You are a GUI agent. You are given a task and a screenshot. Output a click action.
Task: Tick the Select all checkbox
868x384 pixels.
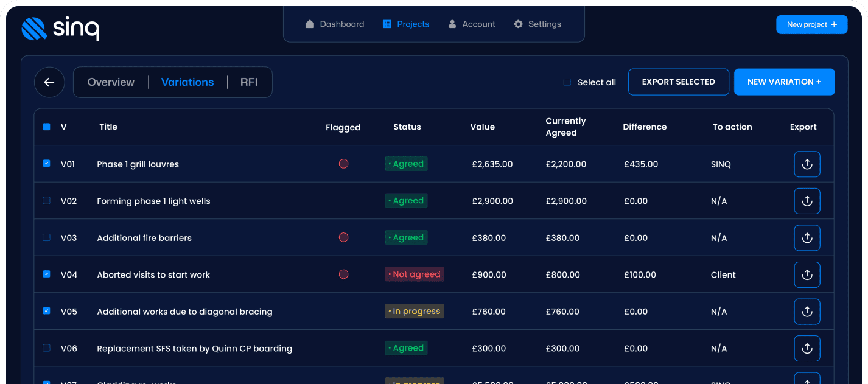tap(567, 82)
